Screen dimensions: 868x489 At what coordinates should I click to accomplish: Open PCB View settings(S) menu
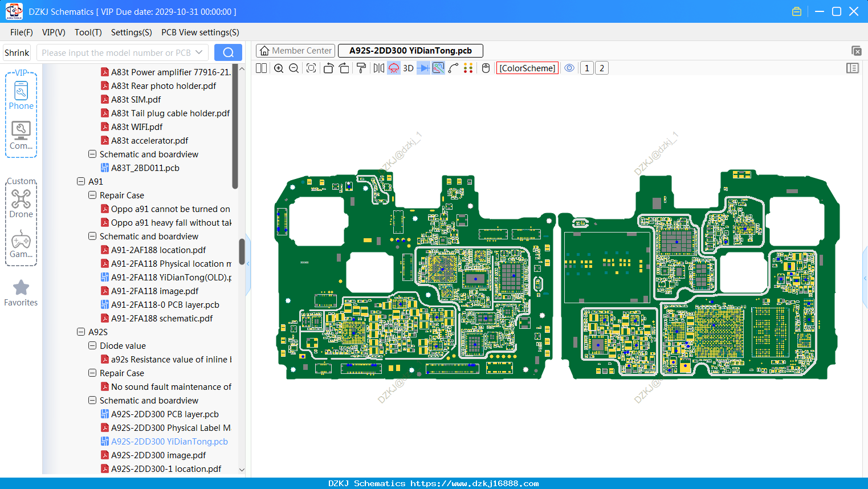[x=200, y=32]
